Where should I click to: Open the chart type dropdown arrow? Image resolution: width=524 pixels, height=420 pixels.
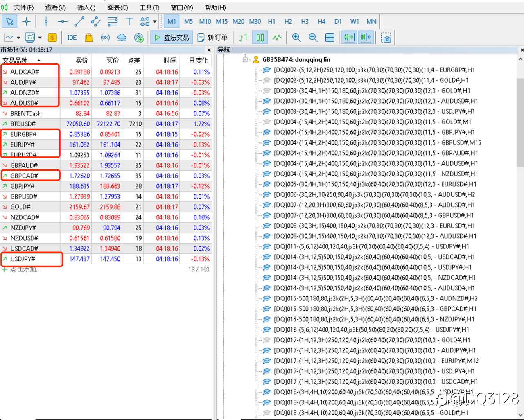click(18, 38)
